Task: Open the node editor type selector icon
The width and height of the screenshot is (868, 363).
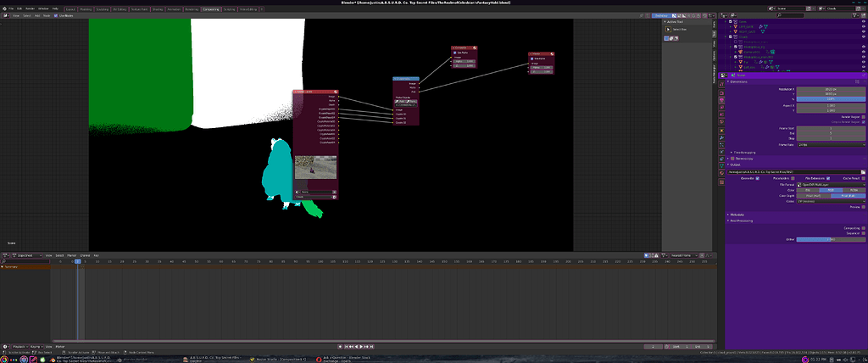Action: [x=6, y=15]
